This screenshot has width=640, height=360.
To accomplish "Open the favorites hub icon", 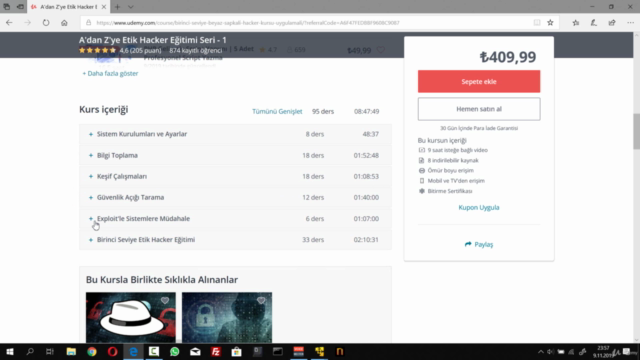I will pos(576,23).
